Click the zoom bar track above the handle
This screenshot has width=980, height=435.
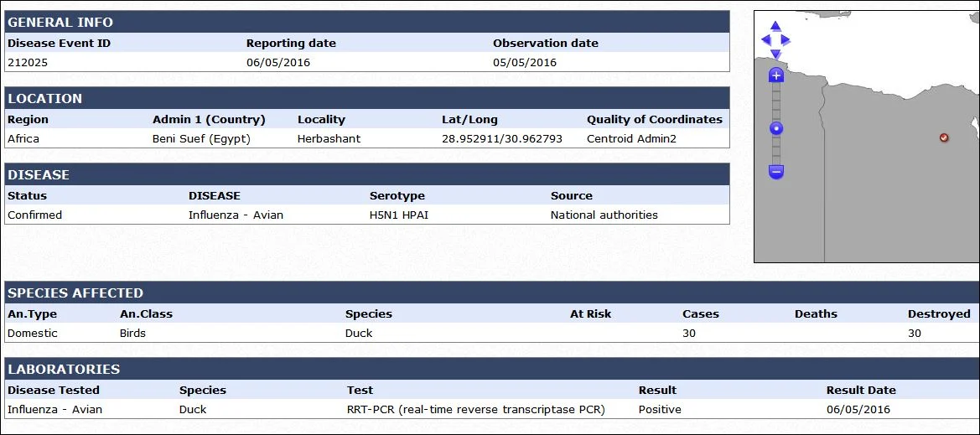(775, 102)
